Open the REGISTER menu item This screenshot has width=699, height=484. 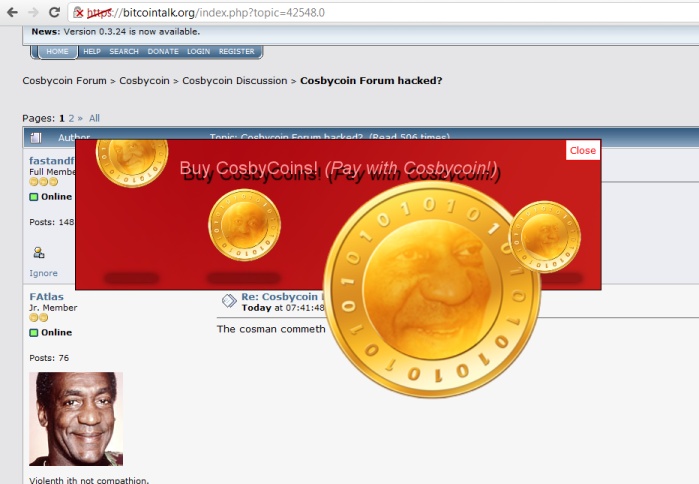[237, 52]
